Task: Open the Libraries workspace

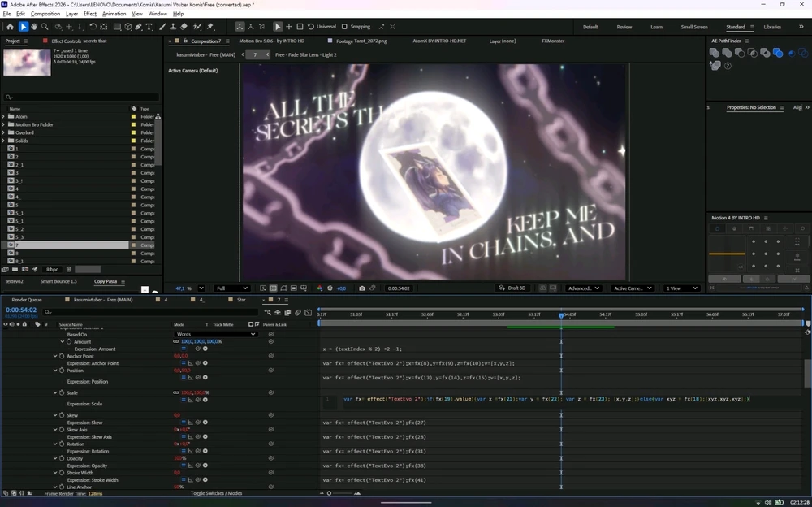Action: pyautogui.click(x=772, y=27)
